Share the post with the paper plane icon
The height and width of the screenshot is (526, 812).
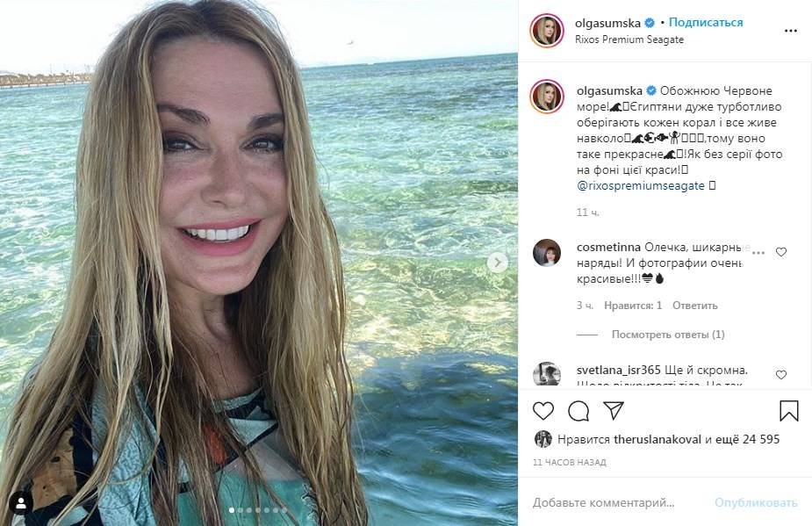(613, 410)
